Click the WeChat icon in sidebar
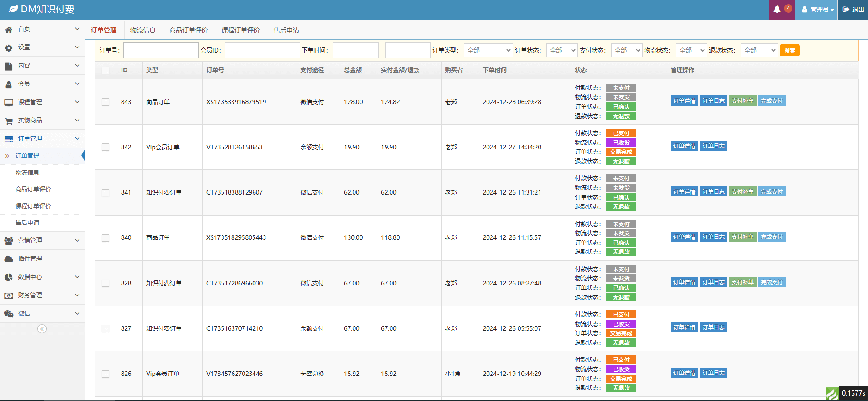Viewport: 868px width, 401px height. [9, 314]
